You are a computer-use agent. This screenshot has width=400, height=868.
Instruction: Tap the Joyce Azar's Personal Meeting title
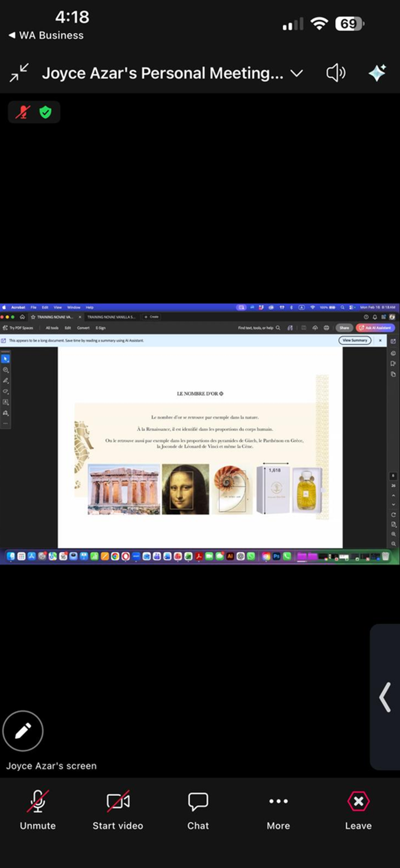[x=163, y=73]
